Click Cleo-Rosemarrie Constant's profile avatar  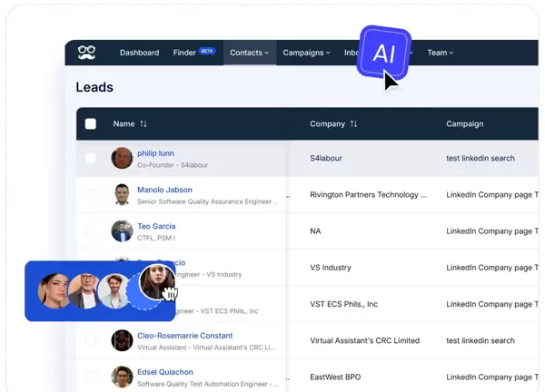[122, 340]
